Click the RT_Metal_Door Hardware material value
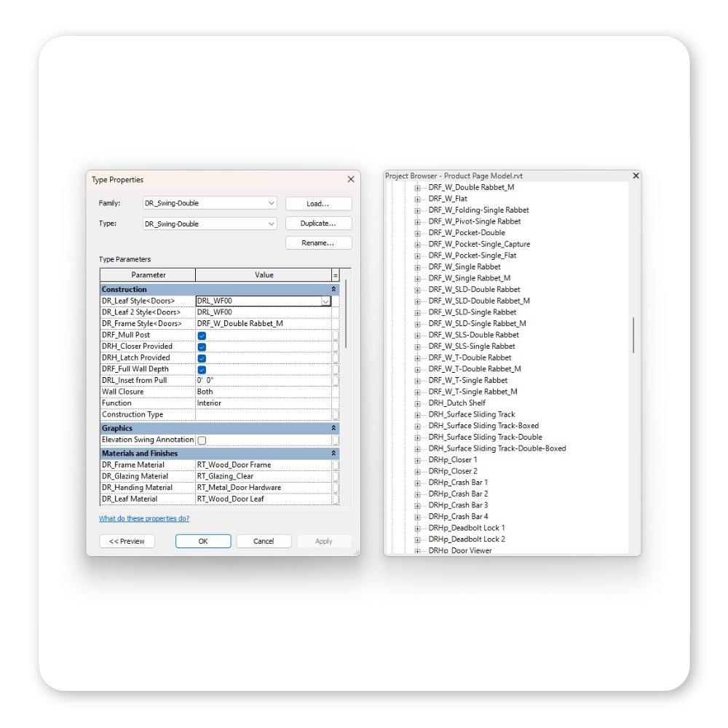 click(264, 488)
